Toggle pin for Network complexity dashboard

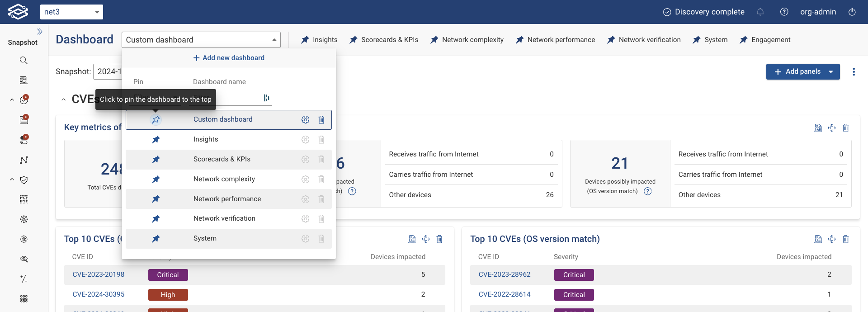(156, 180)
